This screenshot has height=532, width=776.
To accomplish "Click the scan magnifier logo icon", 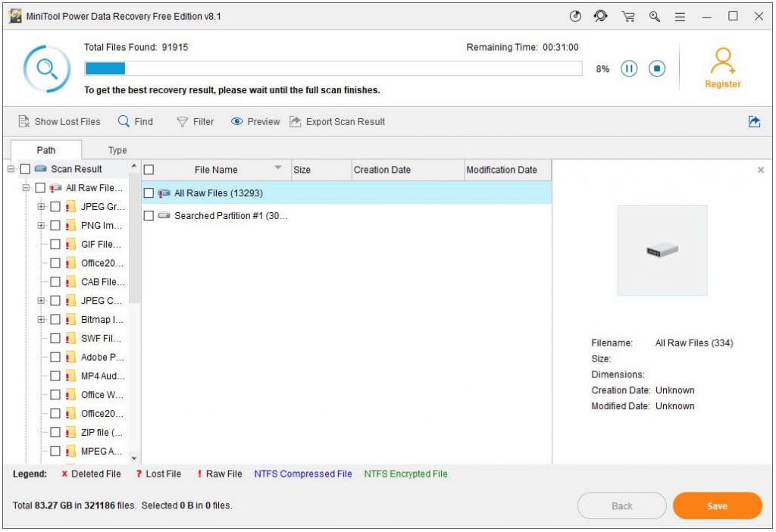I will pyautogui.click(x=46, y=68).
